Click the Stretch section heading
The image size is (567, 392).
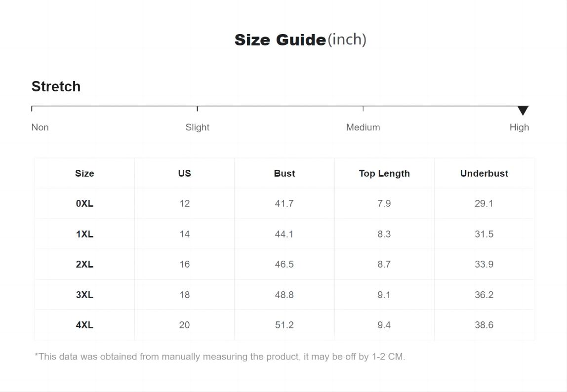pos(56,86)
